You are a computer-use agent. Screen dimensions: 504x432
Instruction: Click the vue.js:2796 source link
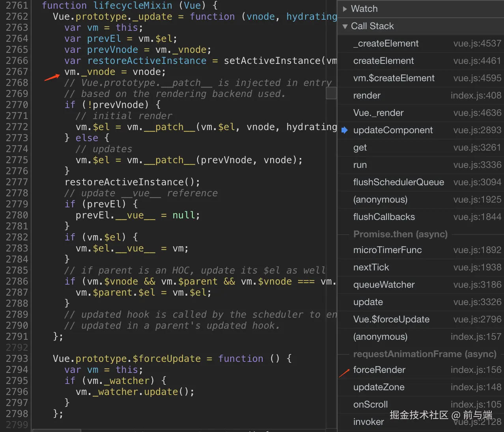(477, 319)
